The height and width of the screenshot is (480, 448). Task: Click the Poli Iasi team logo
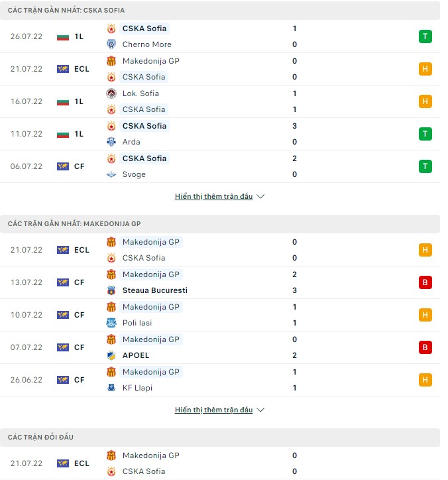[111, 323]
